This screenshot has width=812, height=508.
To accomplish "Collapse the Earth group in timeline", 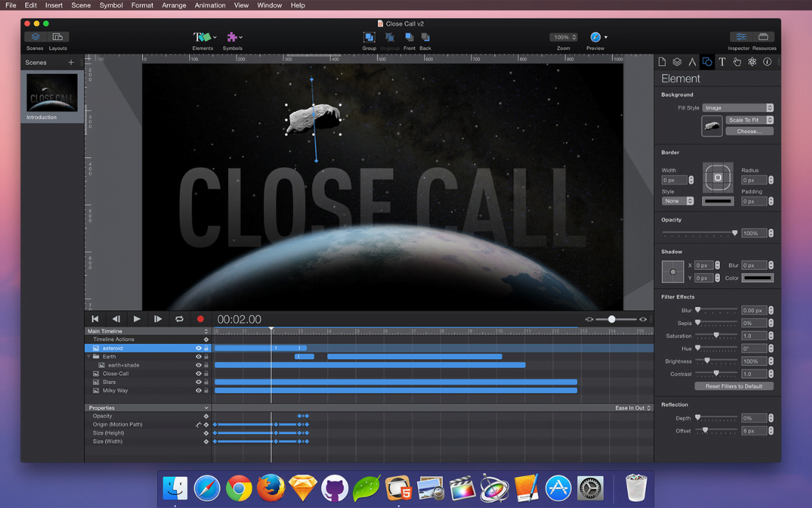I will click(89, 357).
